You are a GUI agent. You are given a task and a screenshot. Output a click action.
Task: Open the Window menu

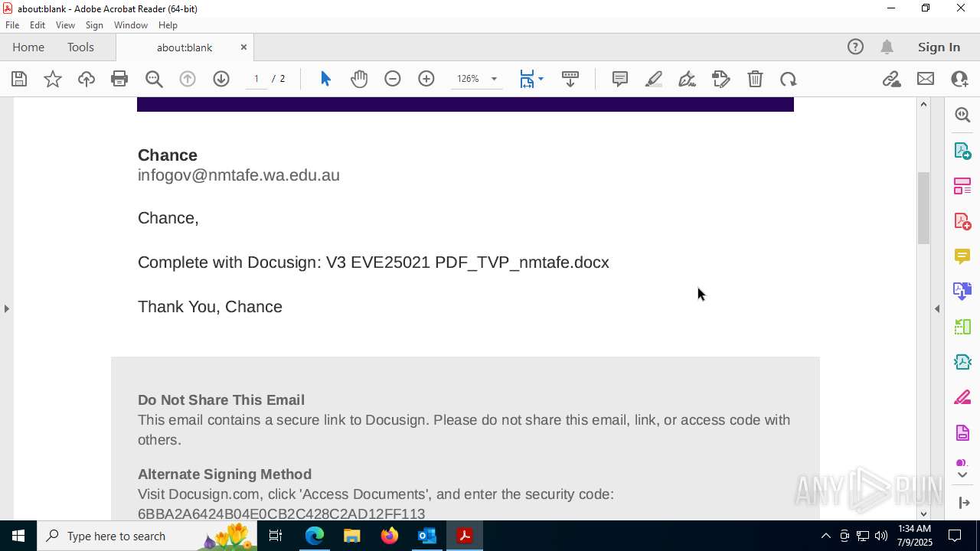[131, 25]
